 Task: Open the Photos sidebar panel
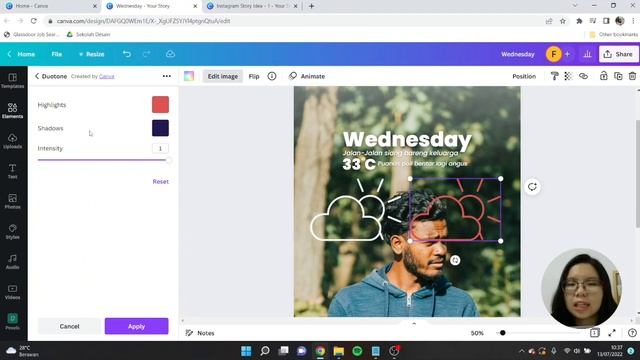12,201
